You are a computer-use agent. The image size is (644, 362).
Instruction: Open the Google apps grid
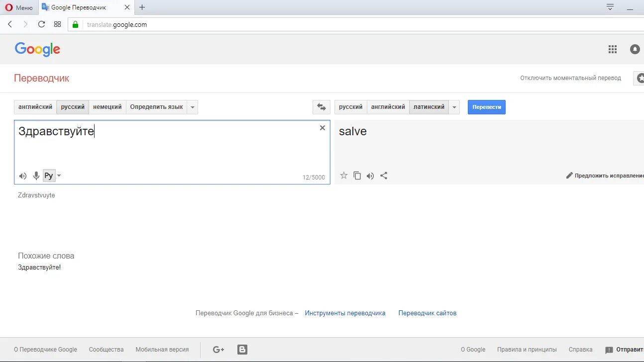point(613,49)
